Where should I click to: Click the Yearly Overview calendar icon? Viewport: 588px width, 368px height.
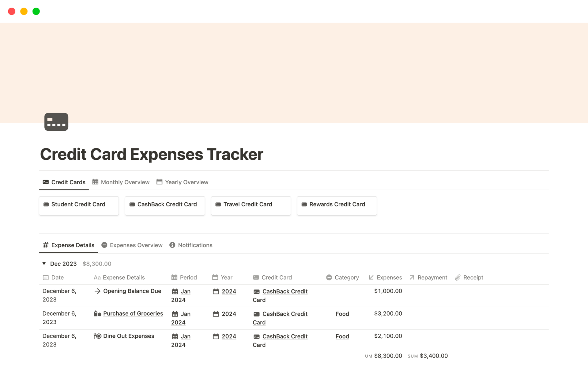point(160,182)
